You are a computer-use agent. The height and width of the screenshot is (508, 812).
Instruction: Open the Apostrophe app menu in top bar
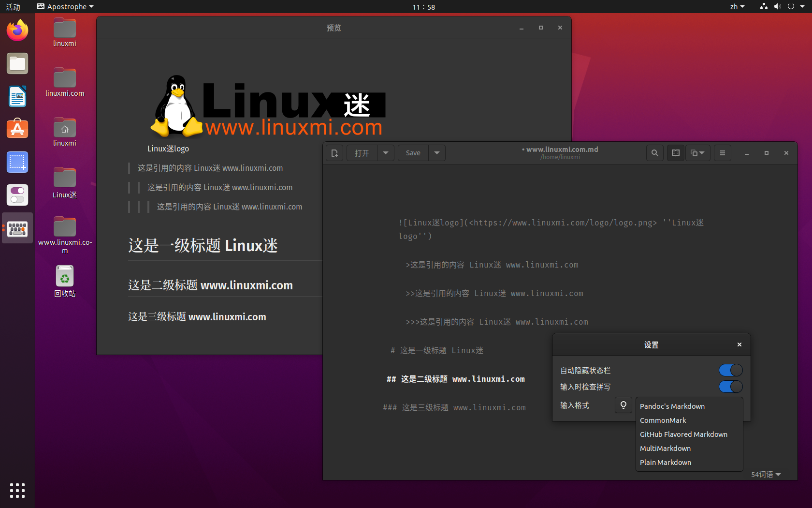pyautogui.click(x=65, y=7)
